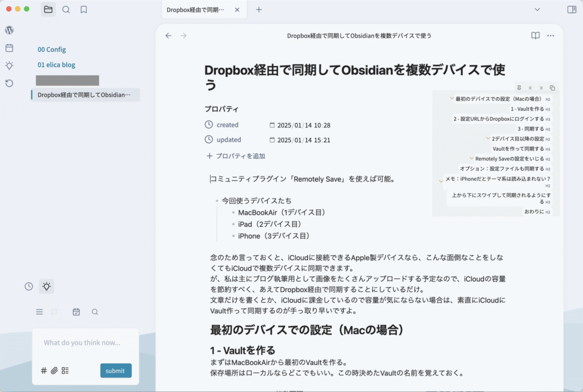Select Dropbox経由で同期してObsidian note in file list

85,95
